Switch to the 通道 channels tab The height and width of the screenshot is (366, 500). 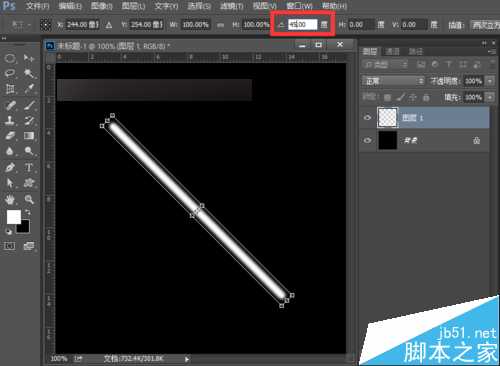392,51
